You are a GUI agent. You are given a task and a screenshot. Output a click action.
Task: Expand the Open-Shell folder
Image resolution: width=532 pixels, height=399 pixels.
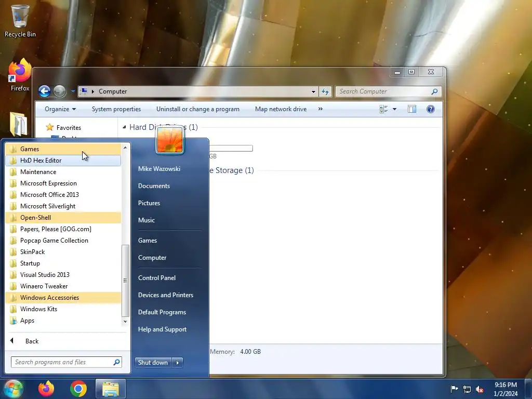[63, 218]
